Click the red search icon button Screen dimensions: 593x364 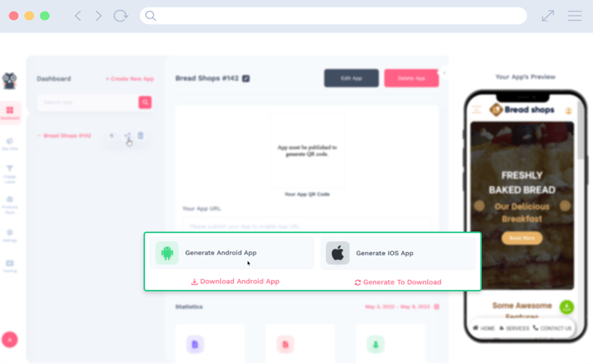click(145, 103)
